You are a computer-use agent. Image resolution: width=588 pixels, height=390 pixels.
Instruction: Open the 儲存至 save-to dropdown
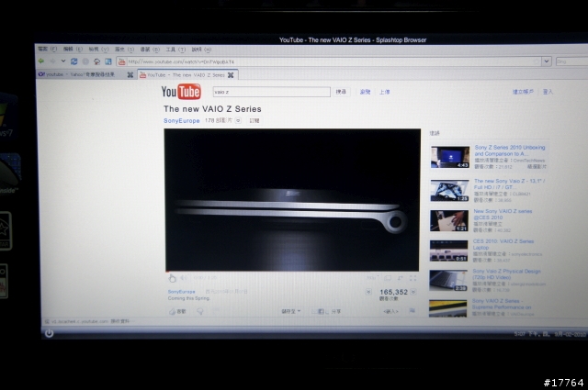tap(291, 311)
